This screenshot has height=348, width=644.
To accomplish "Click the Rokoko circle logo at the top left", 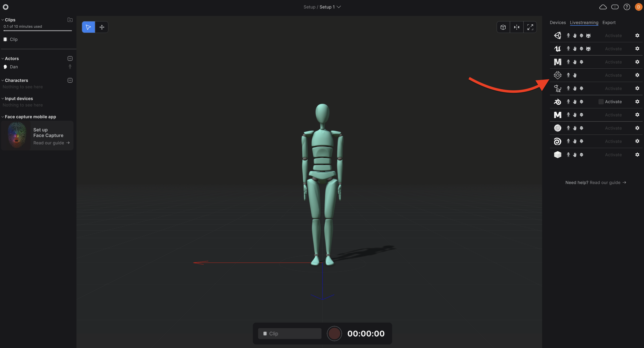I will click(6, 7).
